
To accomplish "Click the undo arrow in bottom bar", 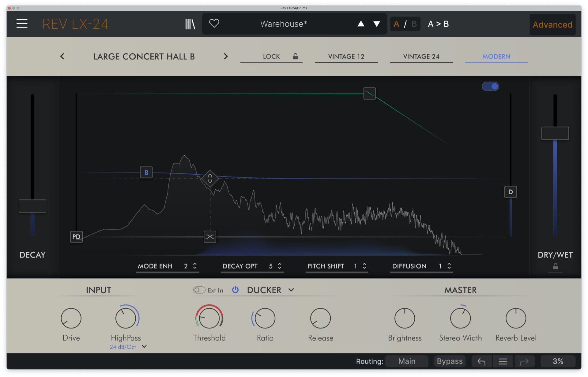I will click(481, 362).
